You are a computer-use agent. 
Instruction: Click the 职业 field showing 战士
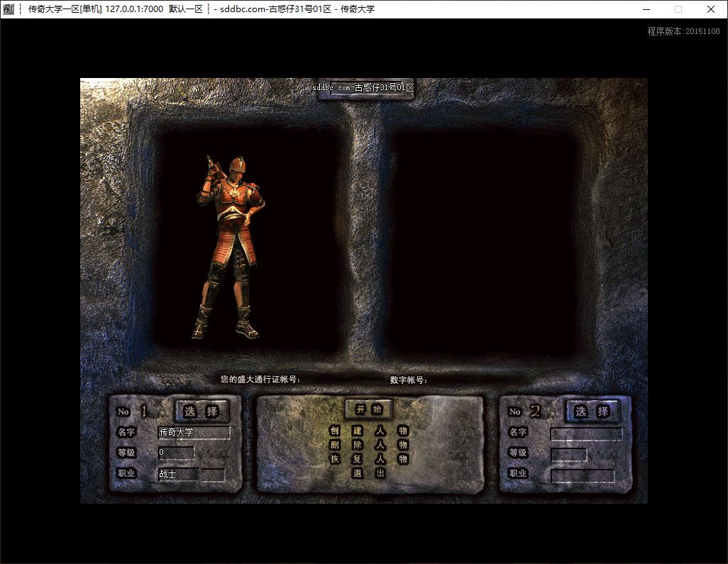192,475
